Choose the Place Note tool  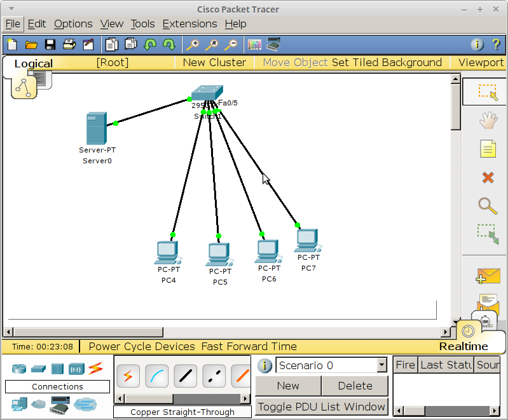(488, 149)
